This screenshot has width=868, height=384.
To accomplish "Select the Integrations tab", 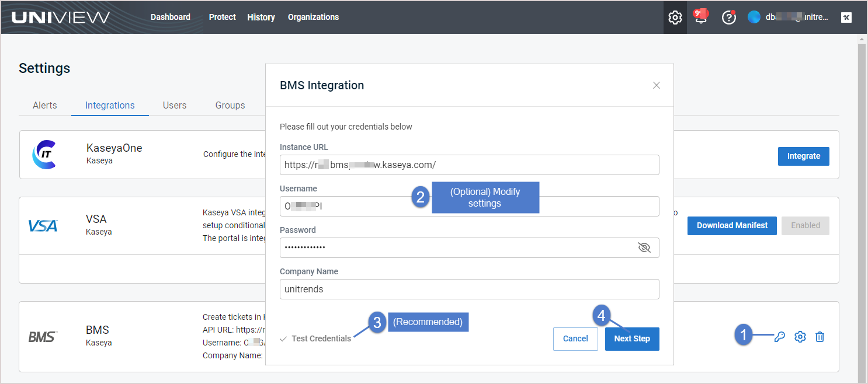I will pyautogui.click(x=110, y=105).
